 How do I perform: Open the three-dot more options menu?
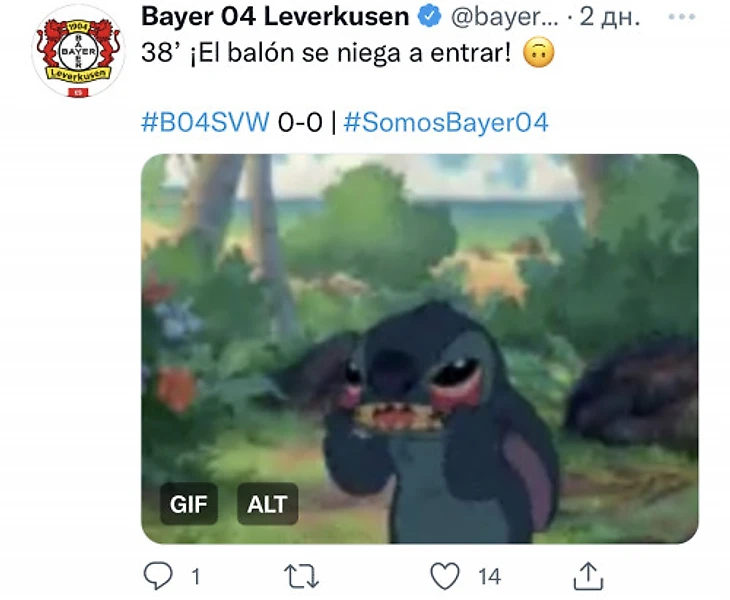[682, 17]
